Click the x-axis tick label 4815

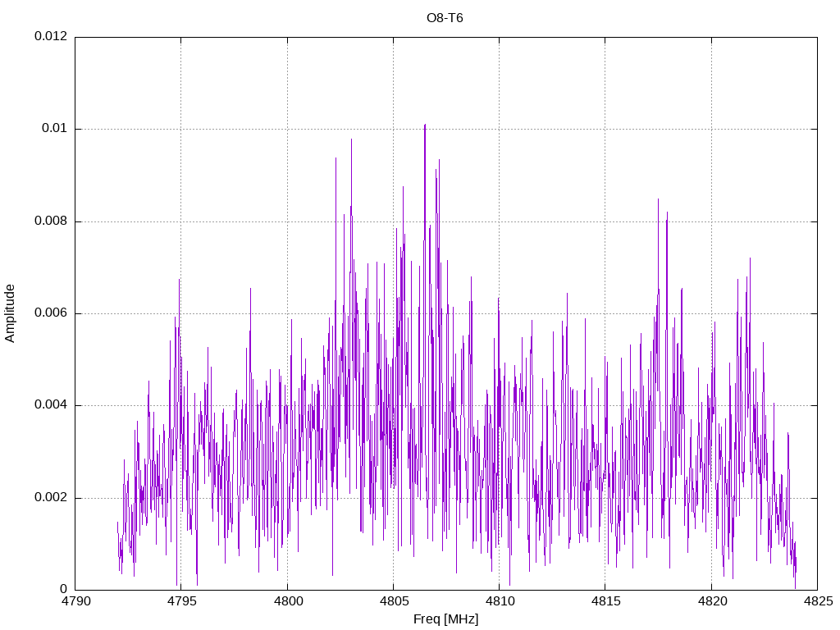[x=605, y=601]
